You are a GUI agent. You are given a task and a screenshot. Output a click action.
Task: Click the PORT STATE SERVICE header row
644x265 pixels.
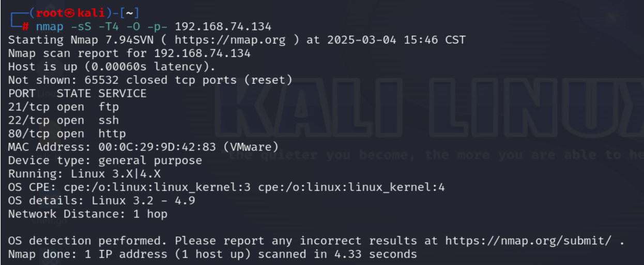tap(78, 94)
